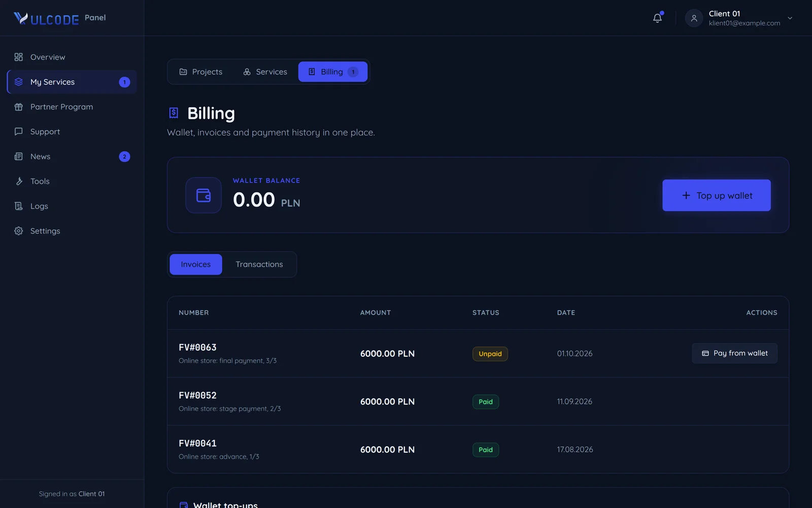The width and height of the screenshot is (812, 508).
Task: Click the Partner Program gift icon
Action: [x=19, y=107]
